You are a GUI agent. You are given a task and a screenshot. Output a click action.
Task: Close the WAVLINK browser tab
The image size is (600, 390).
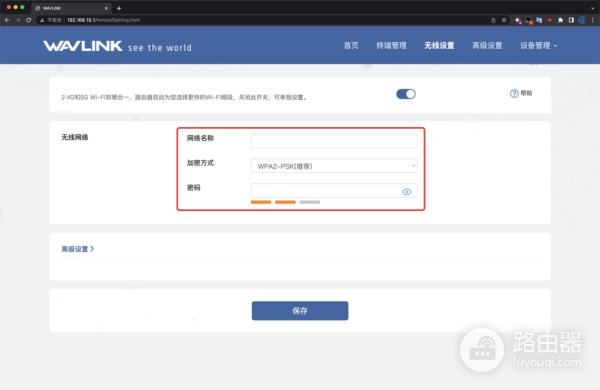[x=106, y=8]
